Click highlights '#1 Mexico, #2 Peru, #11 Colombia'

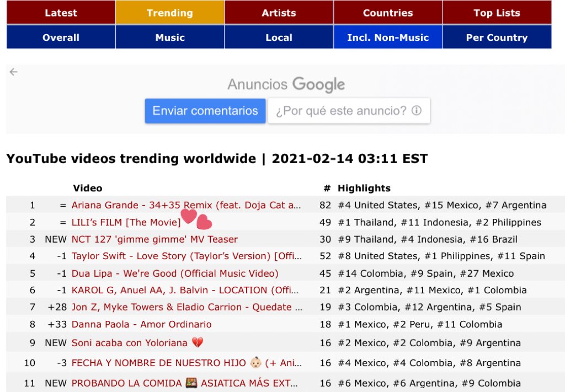point(420,324)
